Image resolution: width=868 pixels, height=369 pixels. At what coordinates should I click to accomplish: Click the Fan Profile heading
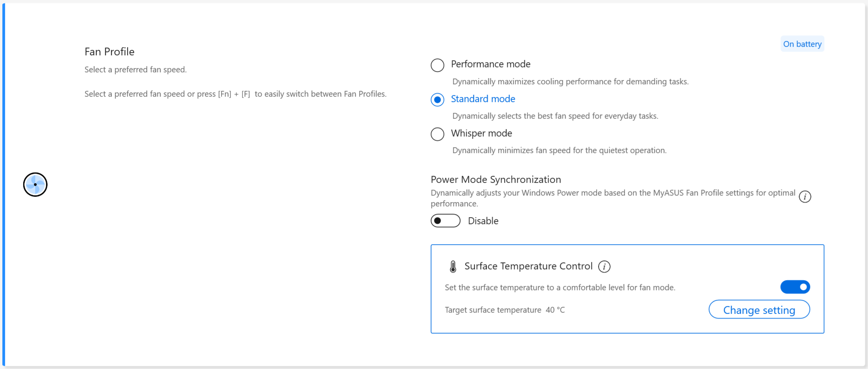click(109, 52)
